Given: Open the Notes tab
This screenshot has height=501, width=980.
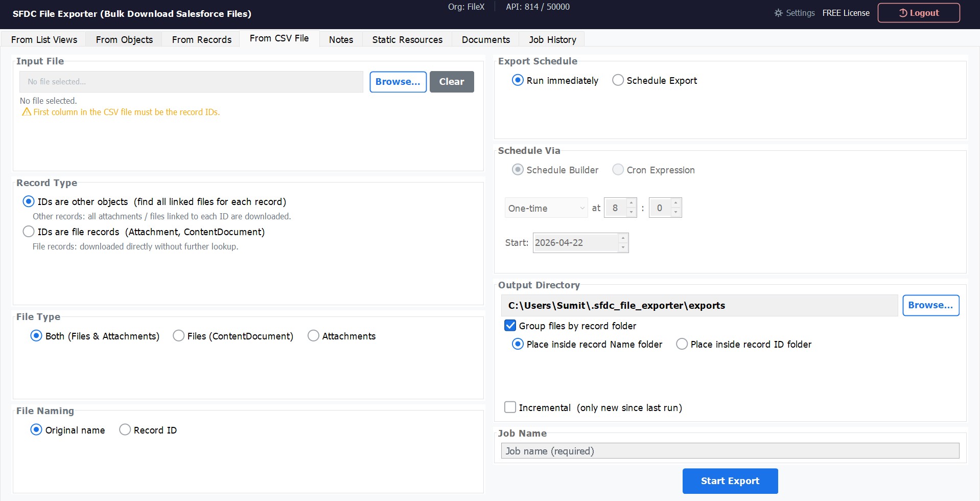Looking at the screenshot, I should 340,39.
